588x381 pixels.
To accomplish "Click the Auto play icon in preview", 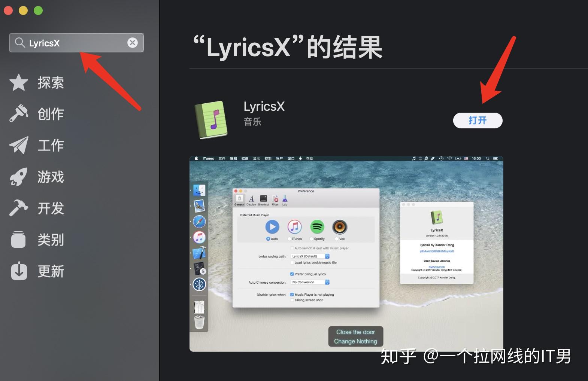I will pyautogui.click(x=272, y=227).
